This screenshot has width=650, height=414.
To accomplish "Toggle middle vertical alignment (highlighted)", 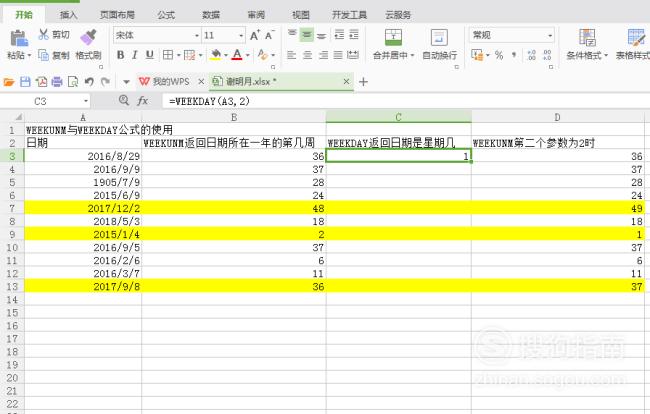I will coord(307,35).
